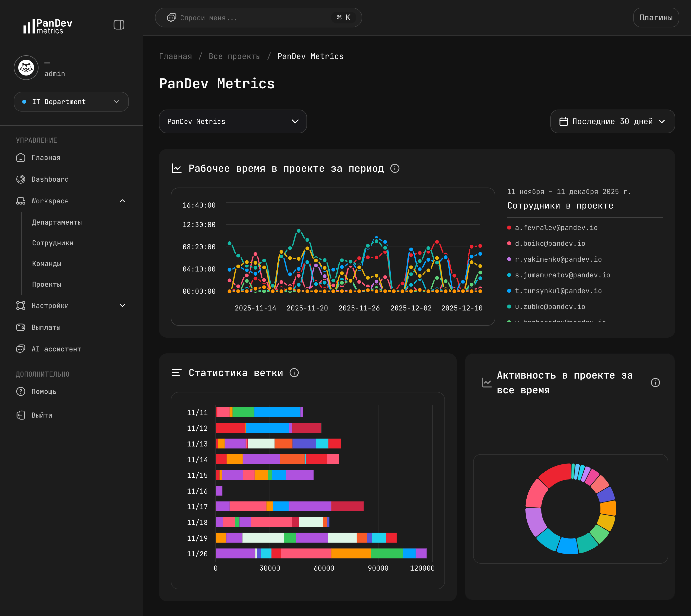Click the info icon beside Рабочее время title

pyautogui.click(x=395, y=168)
